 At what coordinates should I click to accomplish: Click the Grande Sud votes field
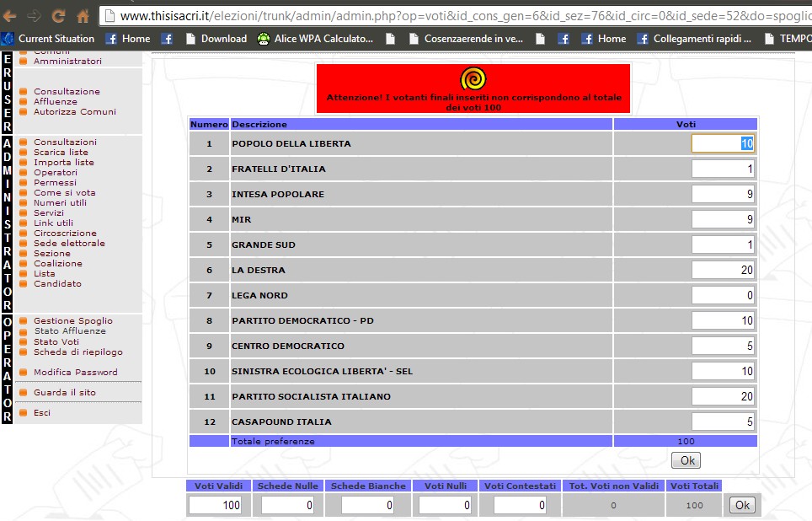pos(723,244)
